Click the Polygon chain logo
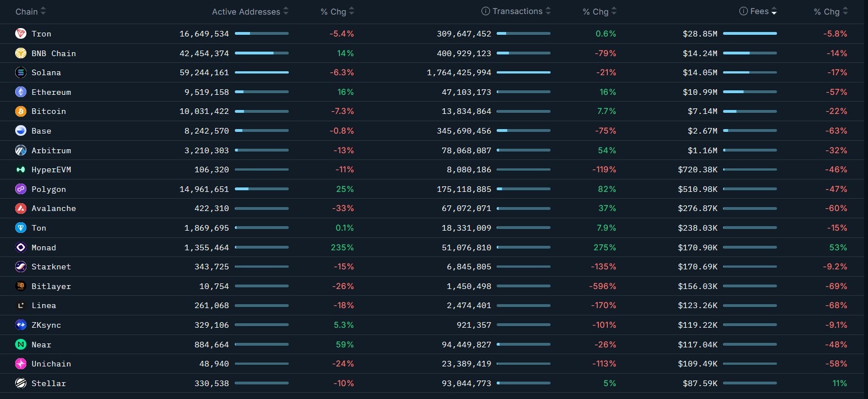Viewport: 868px width, 399px height. 21,189
